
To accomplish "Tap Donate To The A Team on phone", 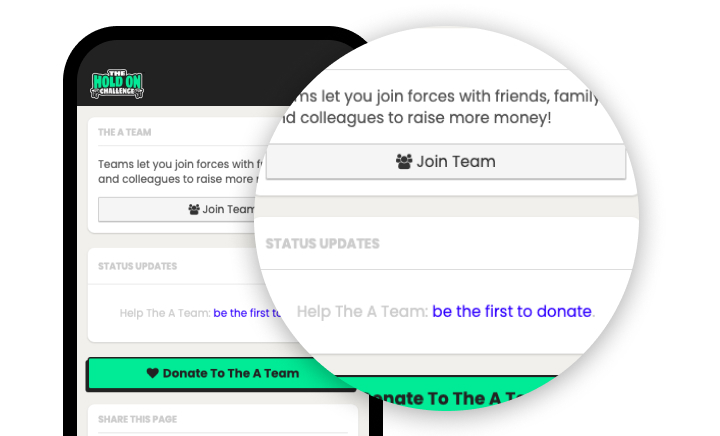I will (220, 374).
